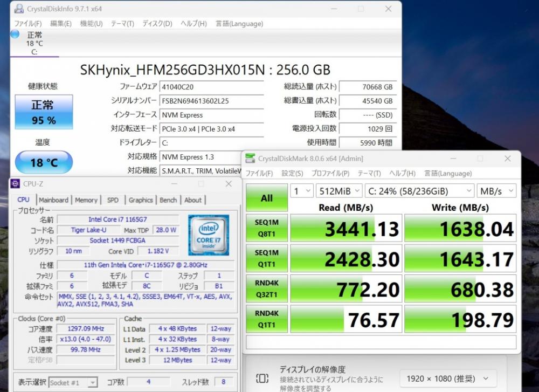
Task: Open ヘルプ(H) menu in CrystalDiskInfo
Action: coord(194,23)
